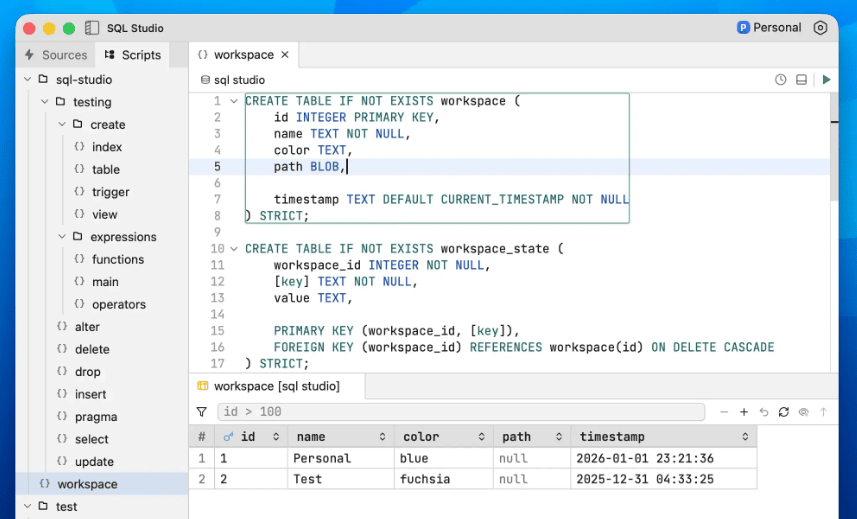Toggle the sidebar panel icon
This screenshot has height=519, width=857.
pos(92,28)
